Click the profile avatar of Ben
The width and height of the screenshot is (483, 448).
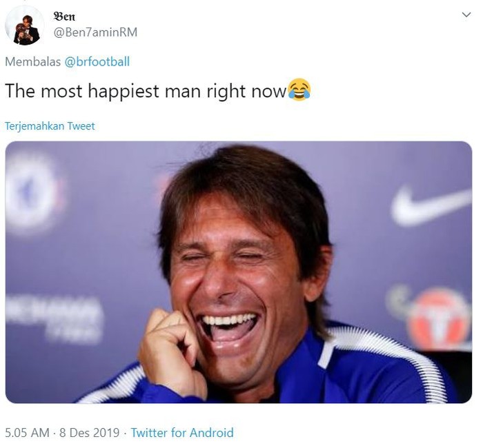pos(25,26)
